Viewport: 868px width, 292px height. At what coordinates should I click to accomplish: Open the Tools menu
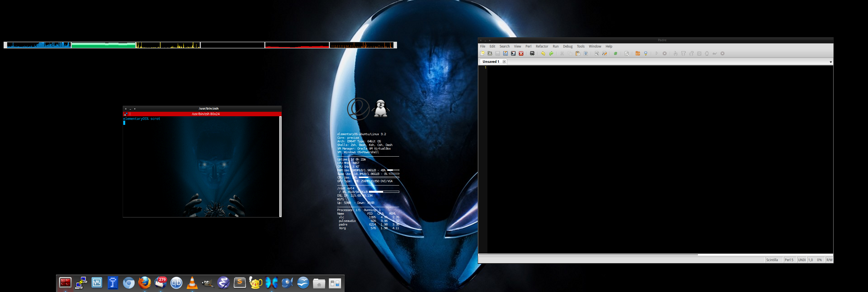pos(581,46)
